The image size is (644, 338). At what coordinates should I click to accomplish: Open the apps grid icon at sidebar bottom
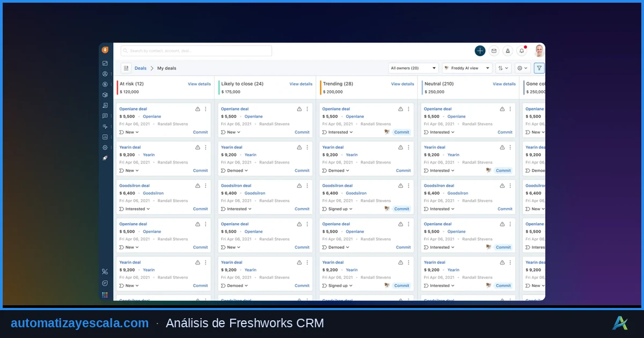tap(105, 295)
